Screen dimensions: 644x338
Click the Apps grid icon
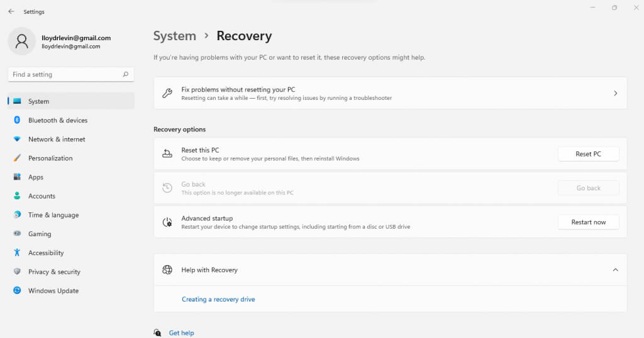point(17,177)
